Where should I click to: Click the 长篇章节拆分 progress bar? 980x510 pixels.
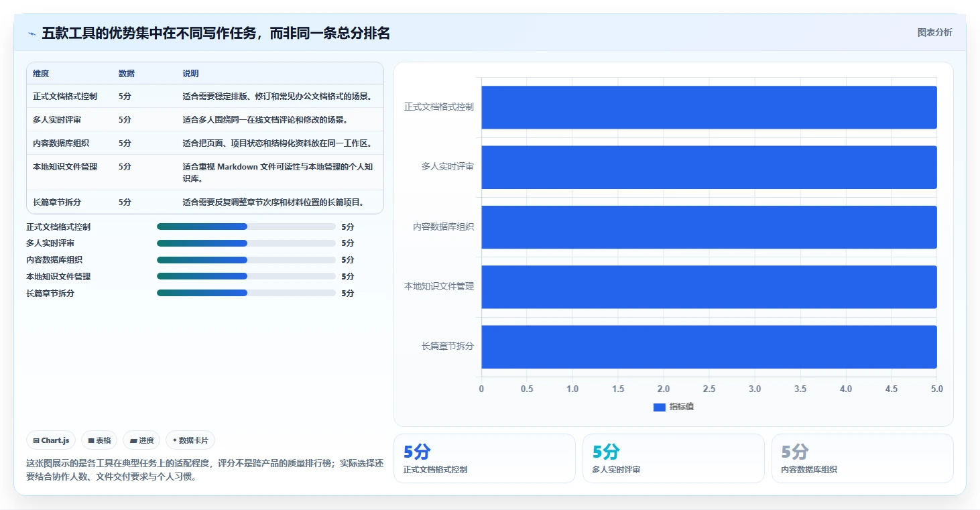pyautogui.click(x=246, y=293)
